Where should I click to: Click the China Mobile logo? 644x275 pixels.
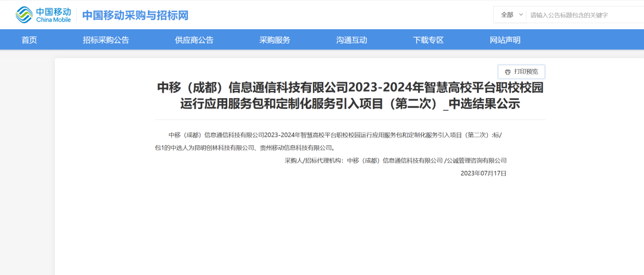[x=43, y=15]
